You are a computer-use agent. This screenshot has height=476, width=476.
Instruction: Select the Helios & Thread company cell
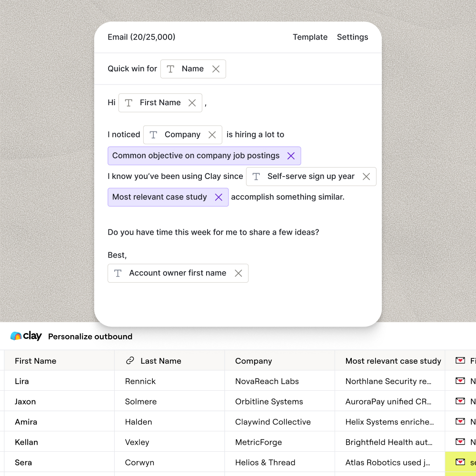tap(280, 462)
